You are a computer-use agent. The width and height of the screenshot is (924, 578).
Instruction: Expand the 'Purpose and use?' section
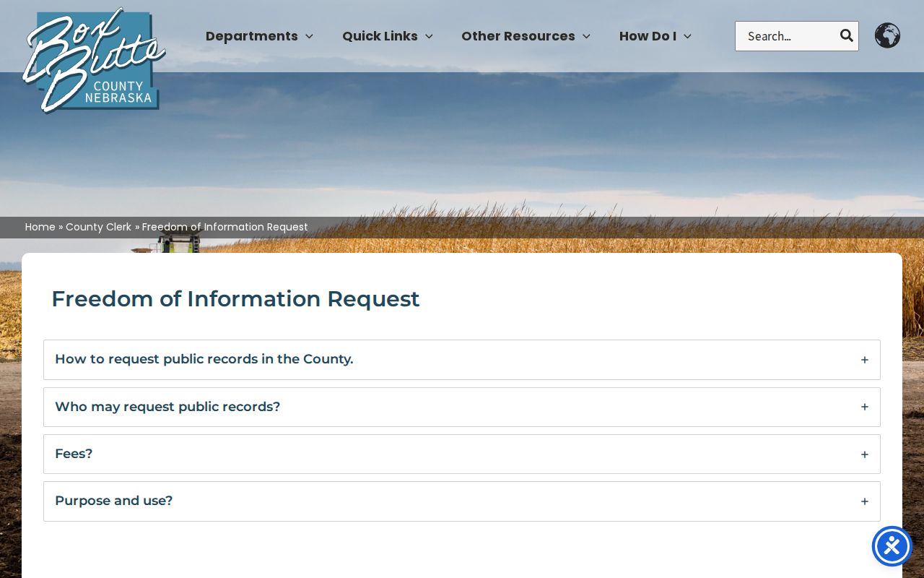click(462, 501)
